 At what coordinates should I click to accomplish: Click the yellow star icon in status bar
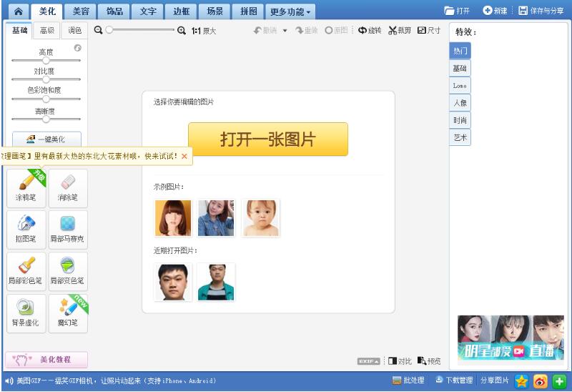coord(522,381)
